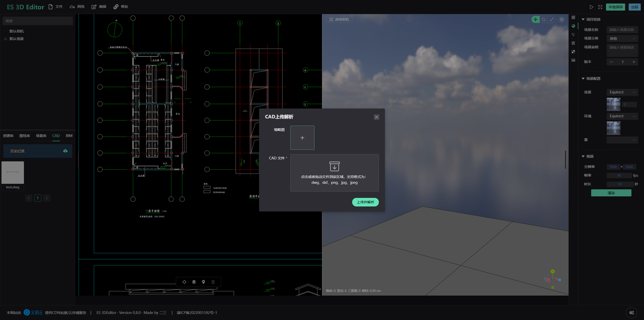
Task: Click the pagination previous arrow
Action: 29,198
